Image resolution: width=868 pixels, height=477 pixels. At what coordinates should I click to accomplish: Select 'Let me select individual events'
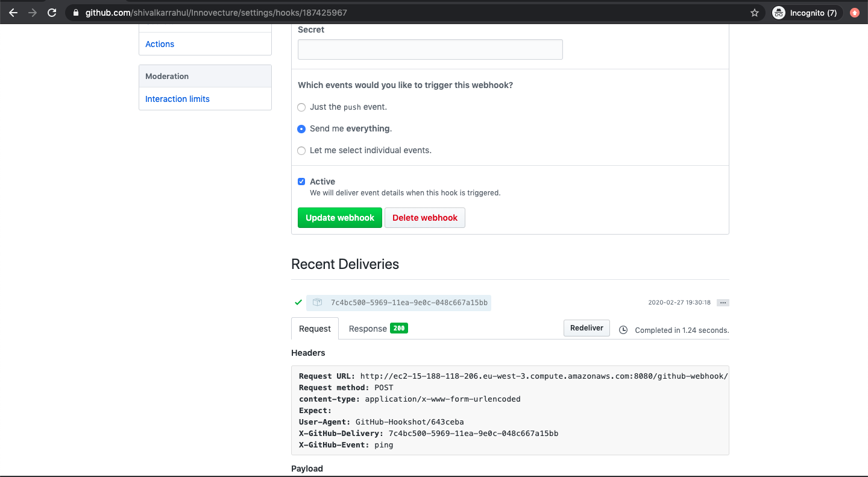click(301, 150)
